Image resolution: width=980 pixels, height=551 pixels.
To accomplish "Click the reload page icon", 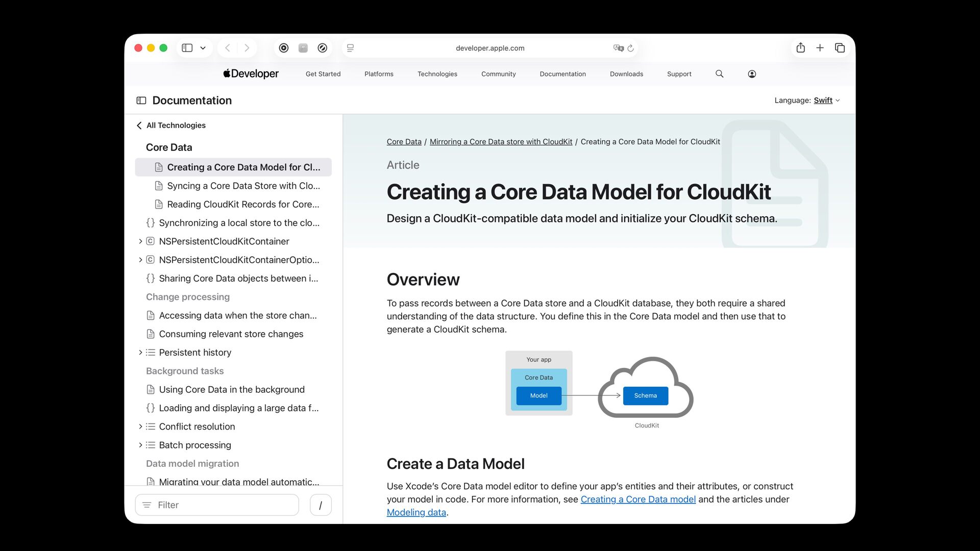I will click(631, 48).
